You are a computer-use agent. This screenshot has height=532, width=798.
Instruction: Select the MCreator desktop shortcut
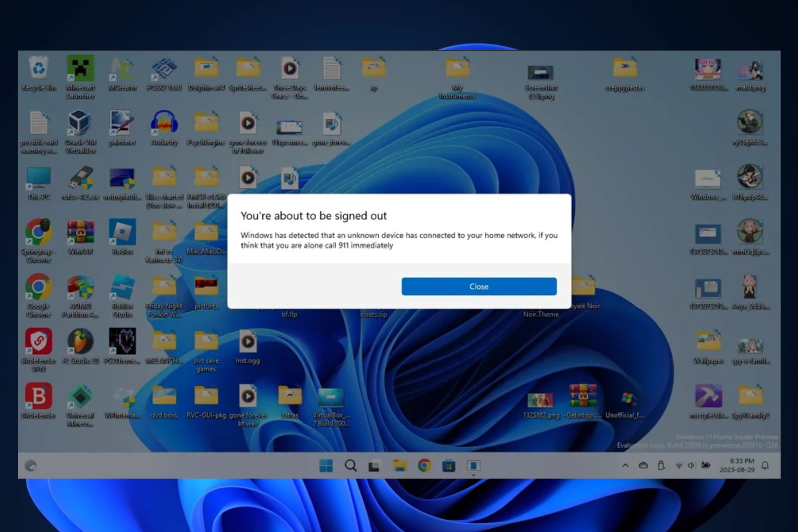[122, 74]
